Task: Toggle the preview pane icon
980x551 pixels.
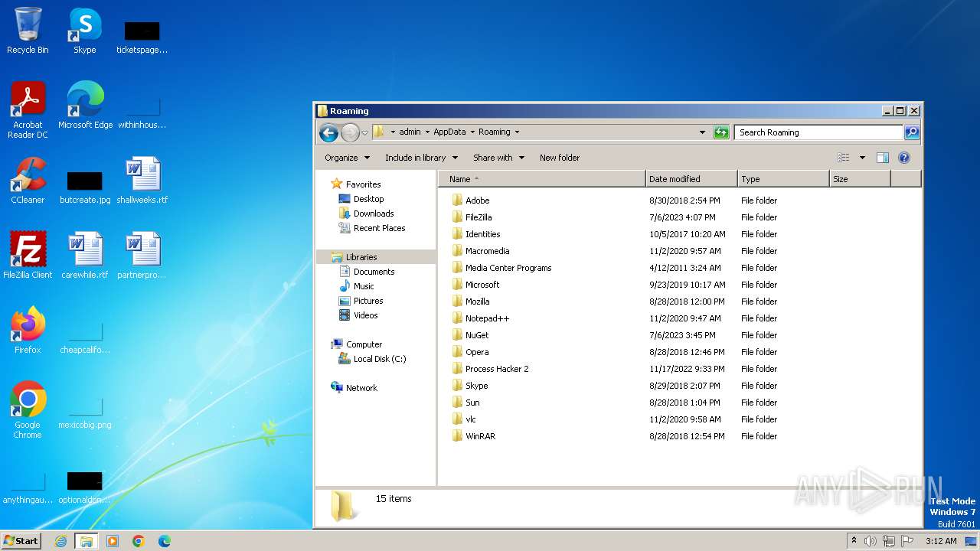Action: [883, 158]
